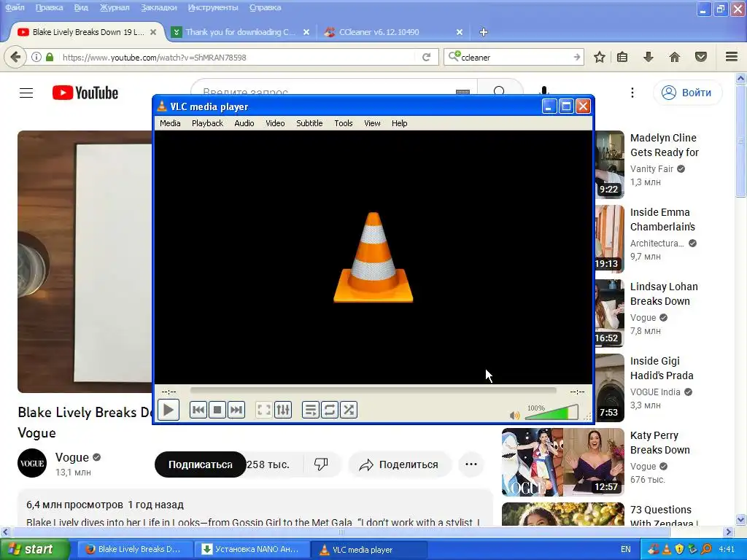Click the VLC cone icon in title bar
This screenshot has height=560, width=747.
(162, 106)
